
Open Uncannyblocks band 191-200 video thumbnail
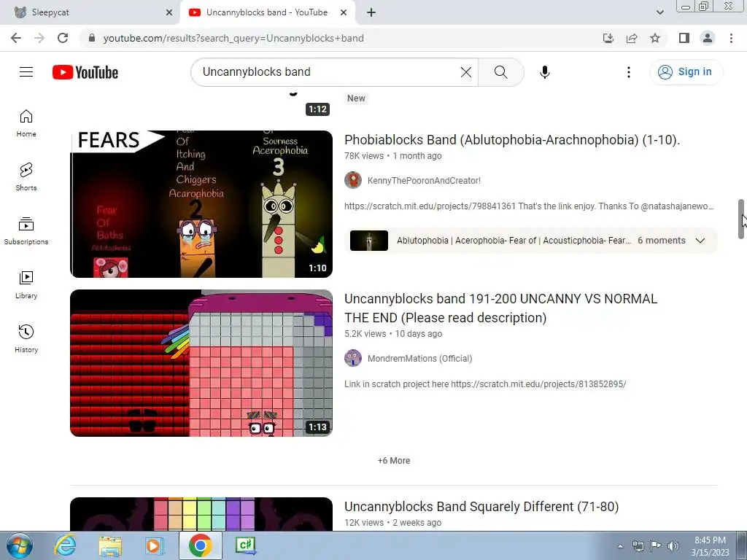tap(201, 363)
